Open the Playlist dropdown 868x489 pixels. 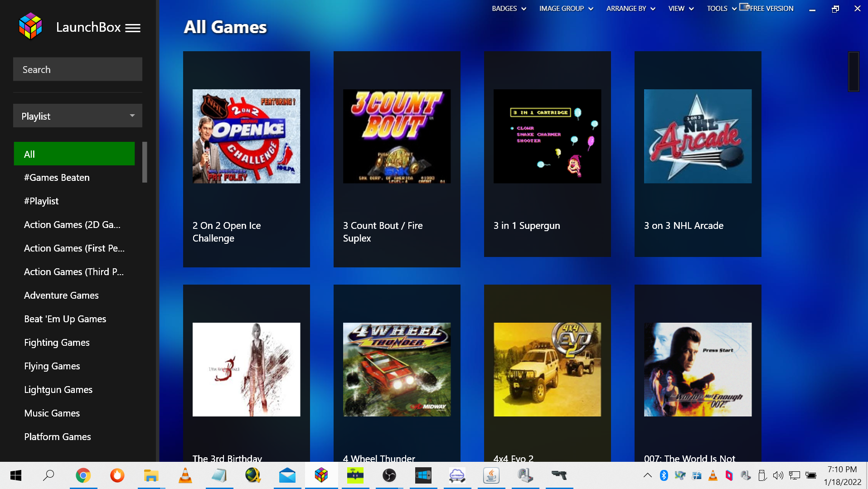78,116
